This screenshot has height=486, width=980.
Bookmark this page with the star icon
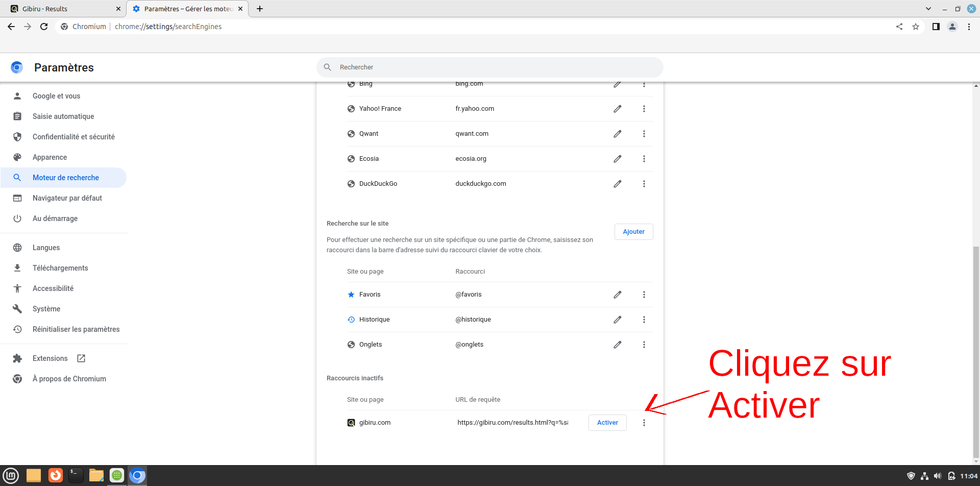916,27
